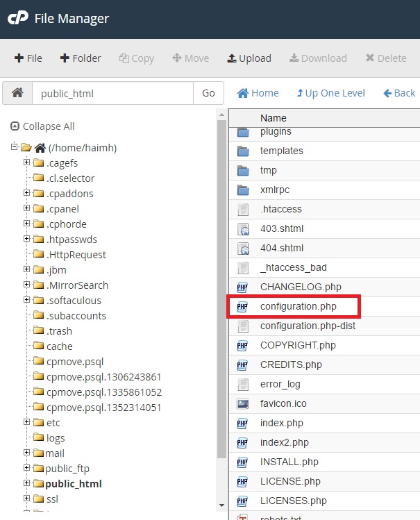Collapse the /home/haimh root node

coord(14,146)
